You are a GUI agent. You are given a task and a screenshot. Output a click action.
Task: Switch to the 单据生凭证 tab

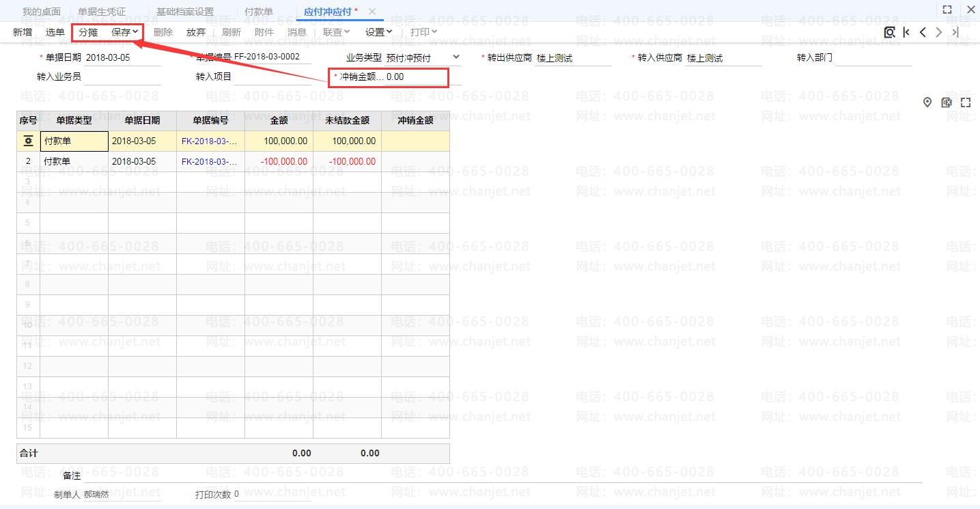tap(102, 12)
